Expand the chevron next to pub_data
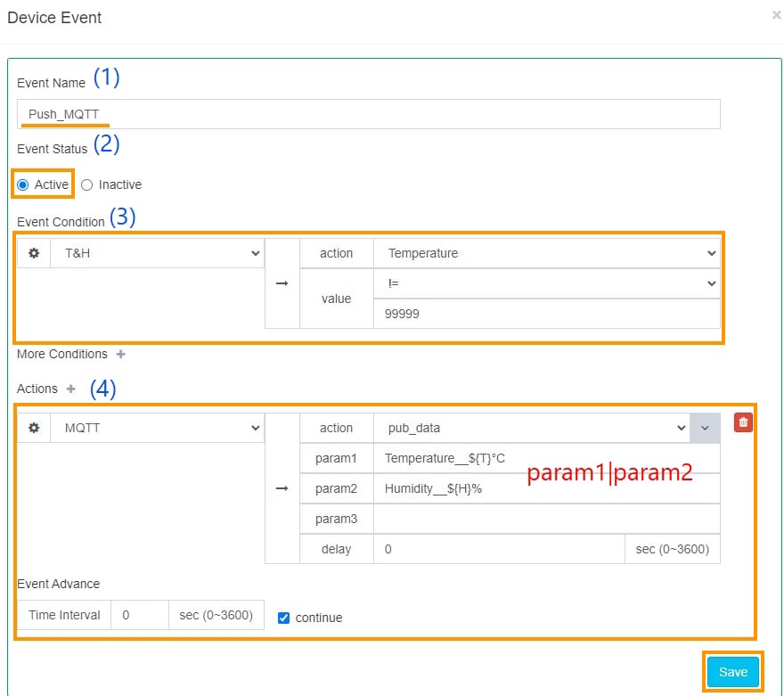784x696 pixels. pos(705,428)
